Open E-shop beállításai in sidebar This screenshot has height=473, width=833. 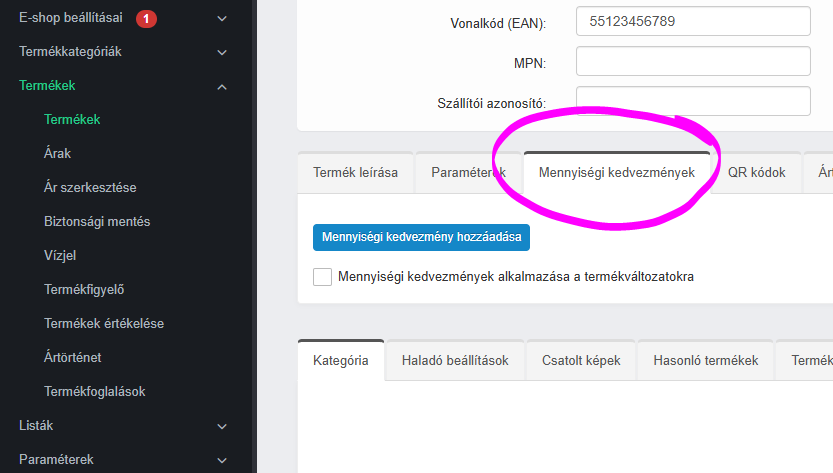click(x=71, y=18)
